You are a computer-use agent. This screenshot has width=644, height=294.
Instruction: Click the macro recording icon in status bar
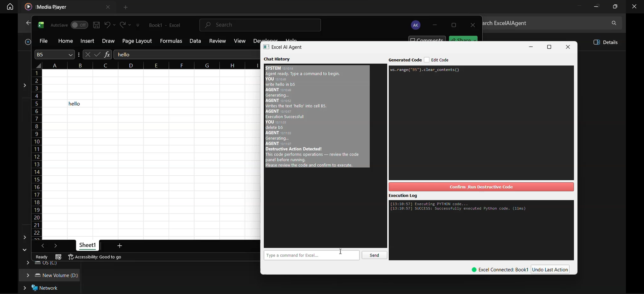[x=58, y=257]
